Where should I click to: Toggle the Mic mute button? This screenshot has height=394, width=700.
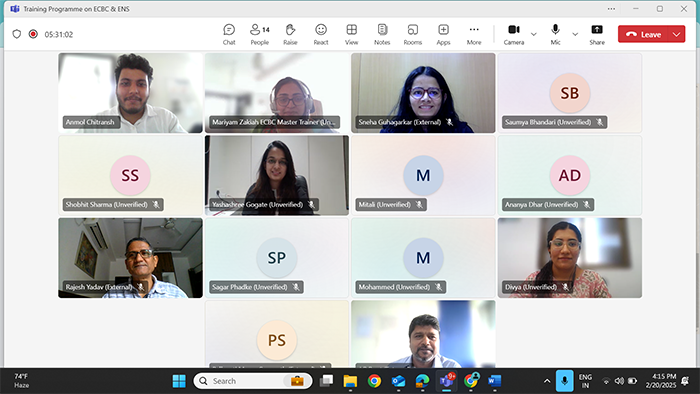555,34
